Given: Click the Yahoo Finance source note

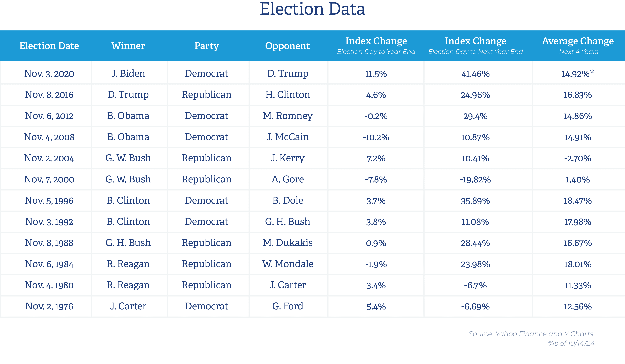Looking at the screenshot, I should 531,334.
